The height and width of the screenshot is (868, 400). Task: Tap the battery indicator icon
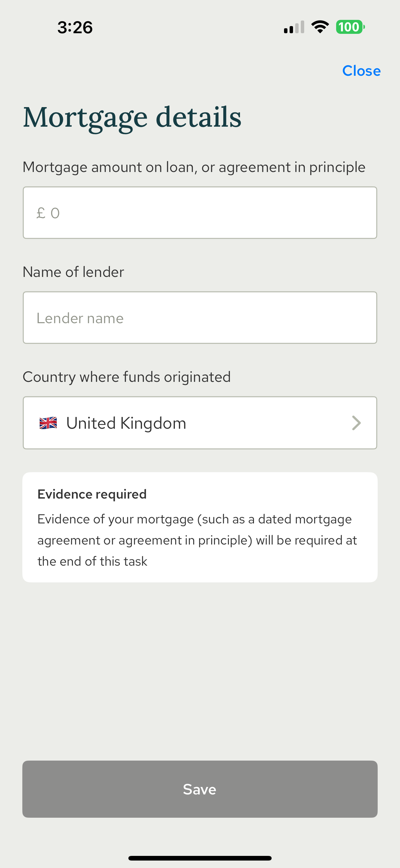click(x=350, y=27)
